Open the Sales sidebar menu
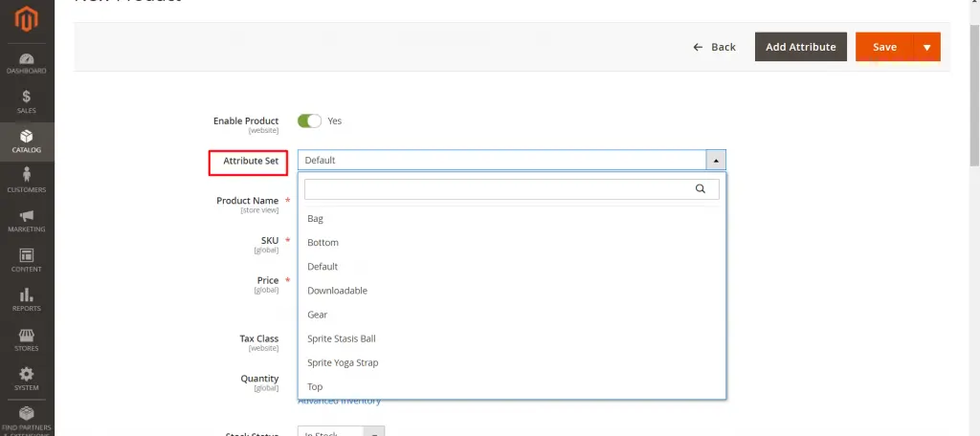The height and width of the screenshot is (436, 980). point(27,102)
